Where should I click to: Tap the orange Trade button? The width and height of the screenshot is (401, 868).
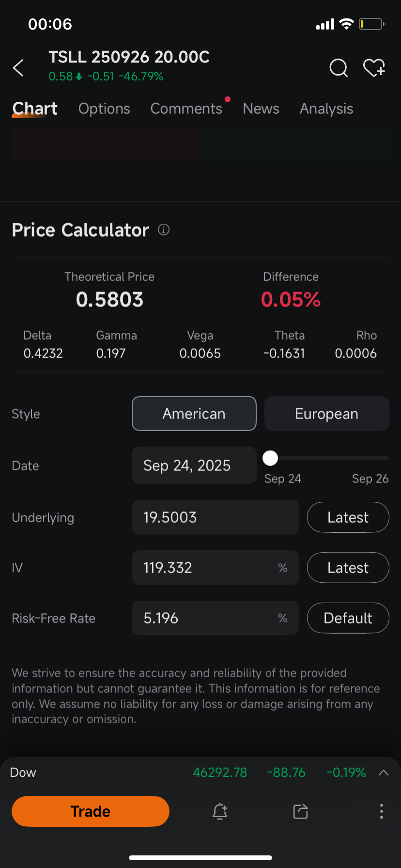91,811
